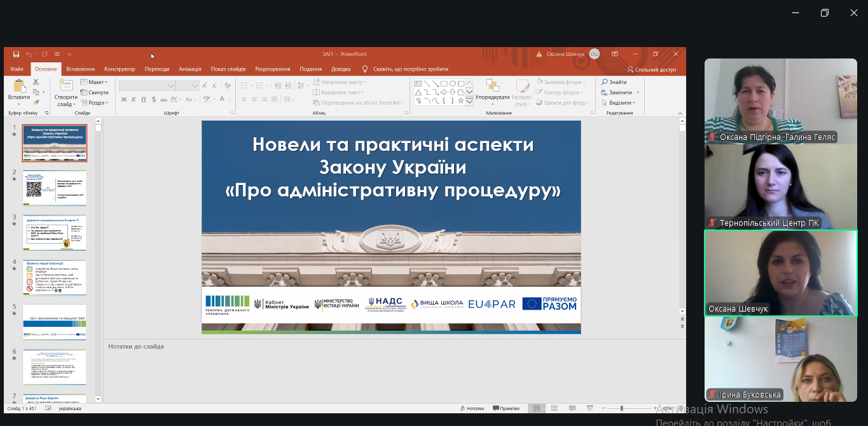Click the Скинути reset button
Image resolution: width=868 pixels, height=426 pixels.
click(94, 92)
